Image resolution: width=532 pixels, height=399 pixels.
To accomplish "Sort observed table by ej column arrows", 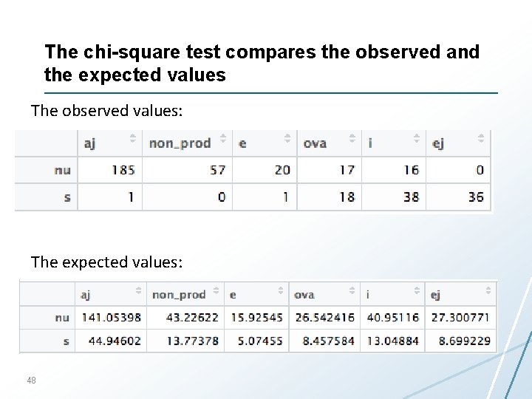I will coord(481,138).
